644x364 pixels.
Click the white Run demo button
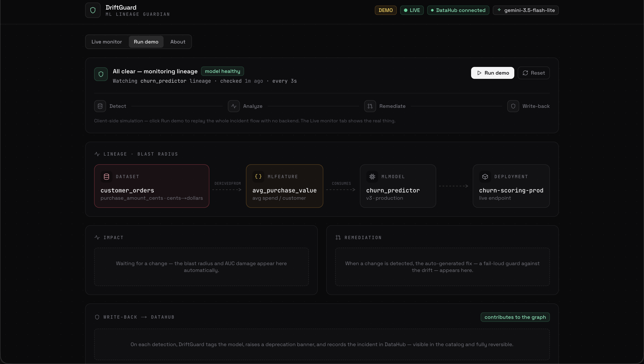(493, 73)
